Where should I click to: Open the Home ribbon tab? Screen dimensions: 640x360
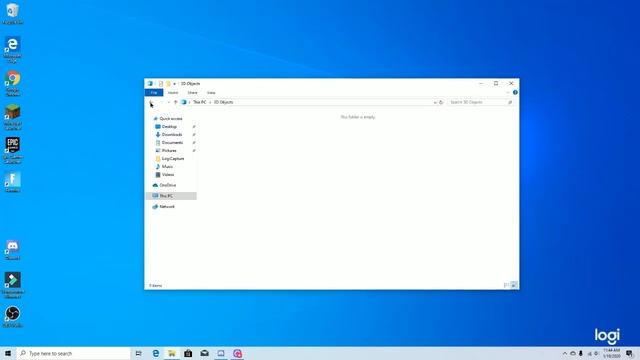173,93
